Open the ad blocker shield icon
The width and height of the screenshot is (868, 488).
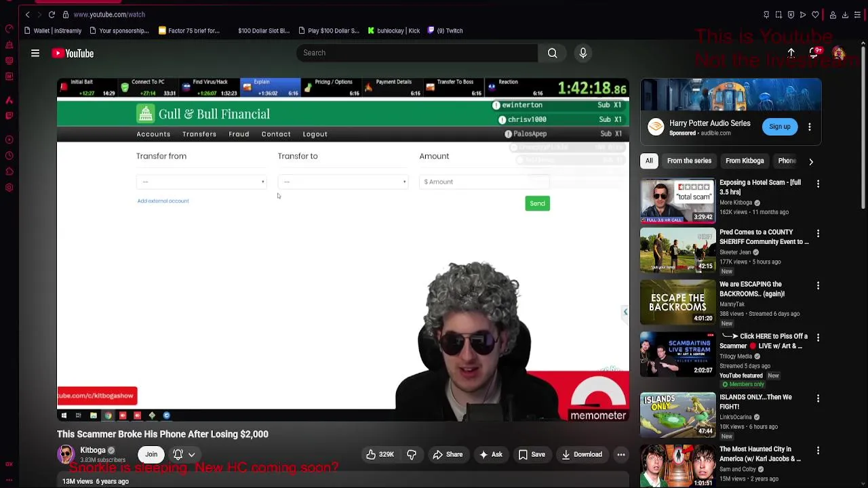click(x=791, y=14)
